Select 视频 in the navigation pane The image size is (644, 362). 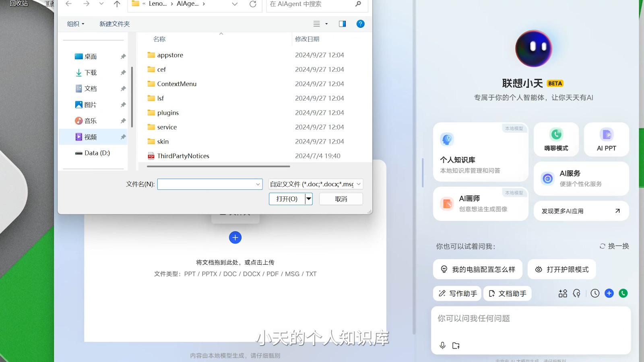pyautogui.click(x=91, y=137)
